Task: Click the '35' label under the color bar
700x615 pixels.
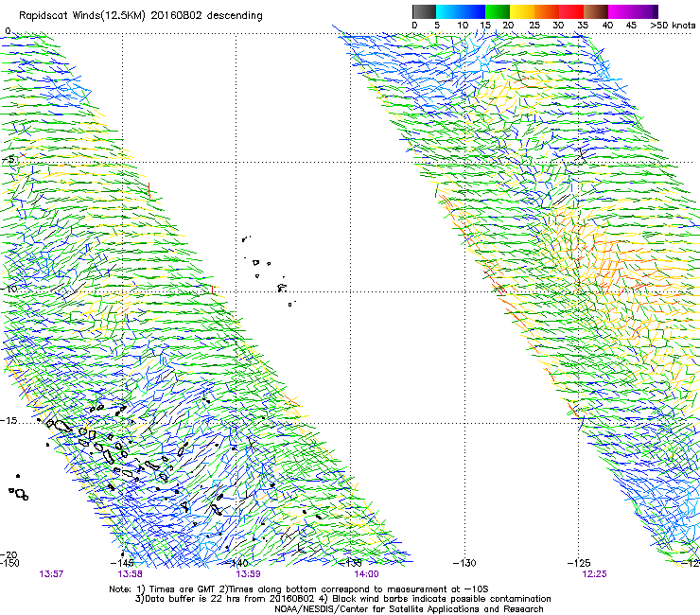Action: click(x=583, y=25)
